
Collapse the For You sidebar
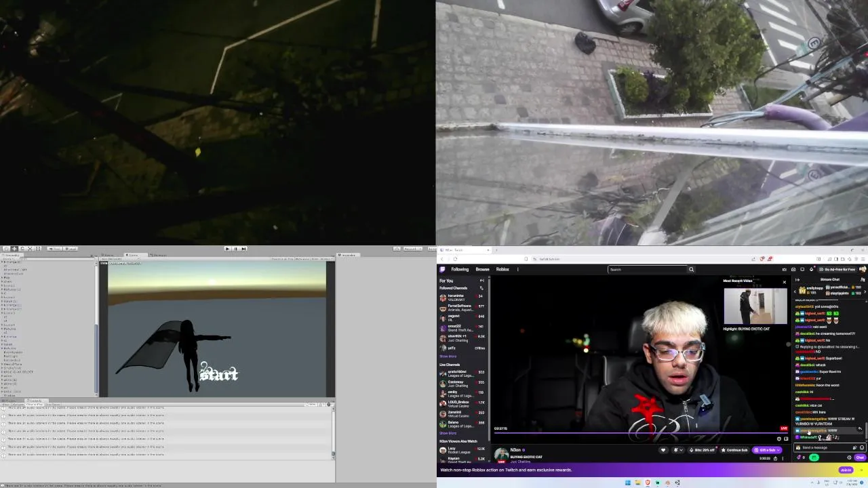tap(481, 281)
